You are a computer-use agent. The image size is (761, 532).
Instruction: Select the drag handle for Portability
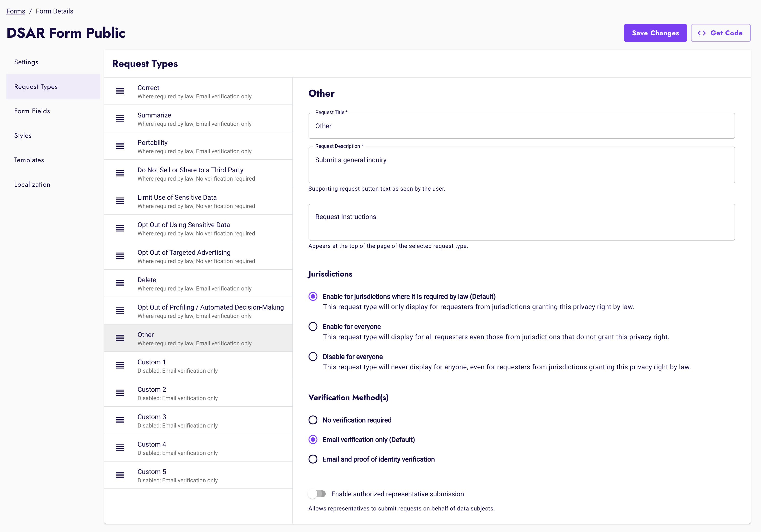pos(120,146)
